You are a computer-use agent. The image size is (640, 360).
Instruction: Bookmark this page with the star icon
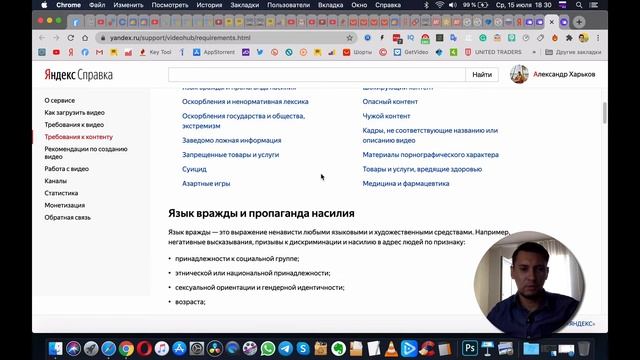349,38
